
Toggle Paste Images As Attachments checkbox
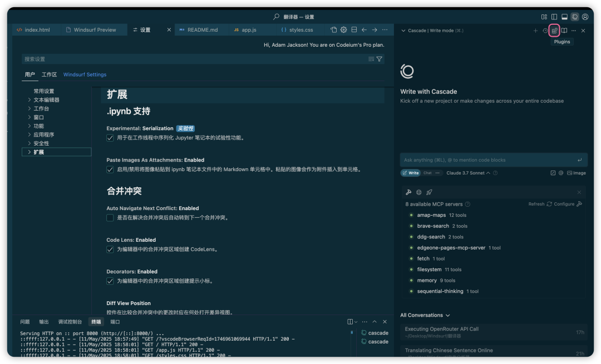coord(110,169)
